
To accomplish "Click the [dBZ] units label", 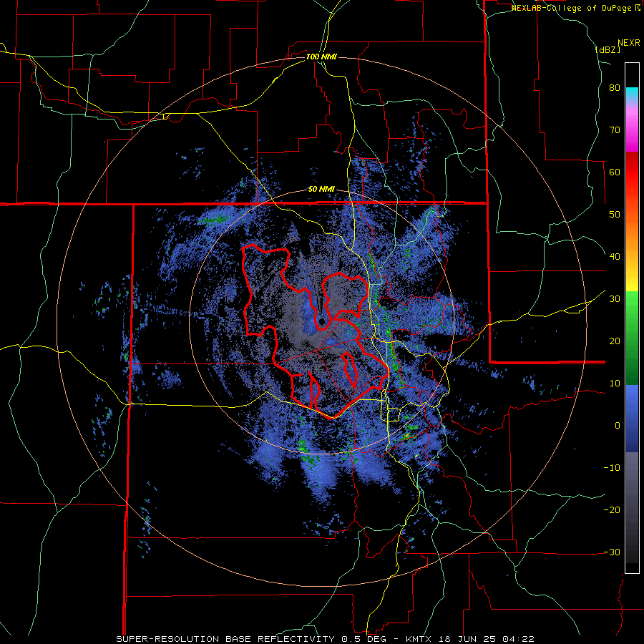I will tap(608, 49).
